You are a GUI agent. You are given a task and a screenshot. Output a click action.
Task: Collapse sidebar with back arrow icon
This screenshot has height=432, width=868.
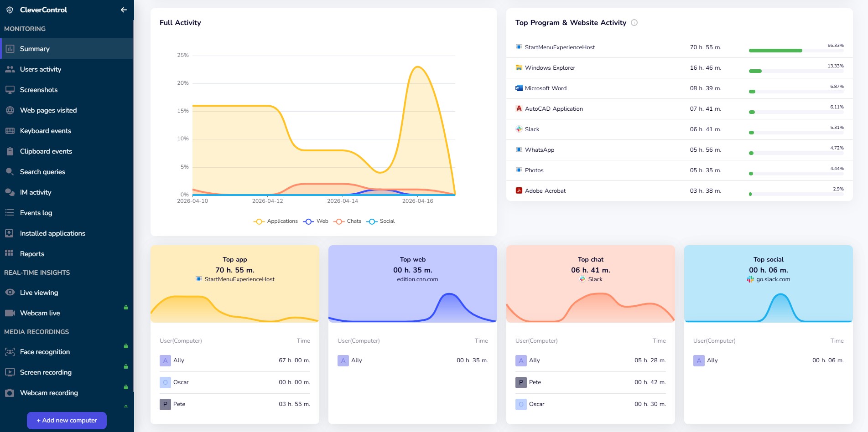tap(124, 10)
